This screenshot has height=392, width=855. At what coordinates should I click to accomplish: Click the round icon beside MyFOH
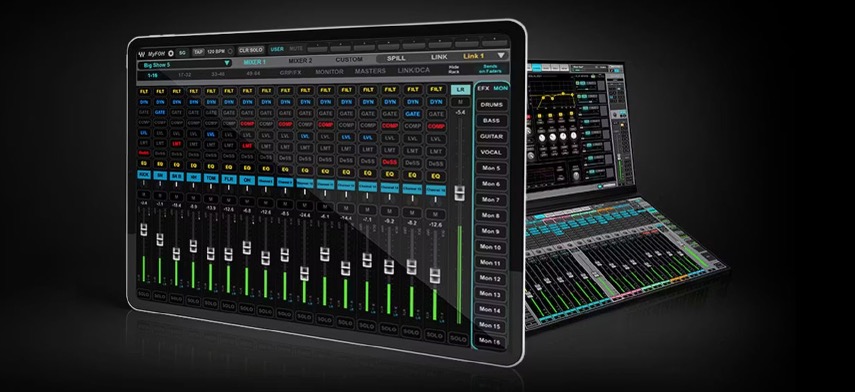pos(171,53)
